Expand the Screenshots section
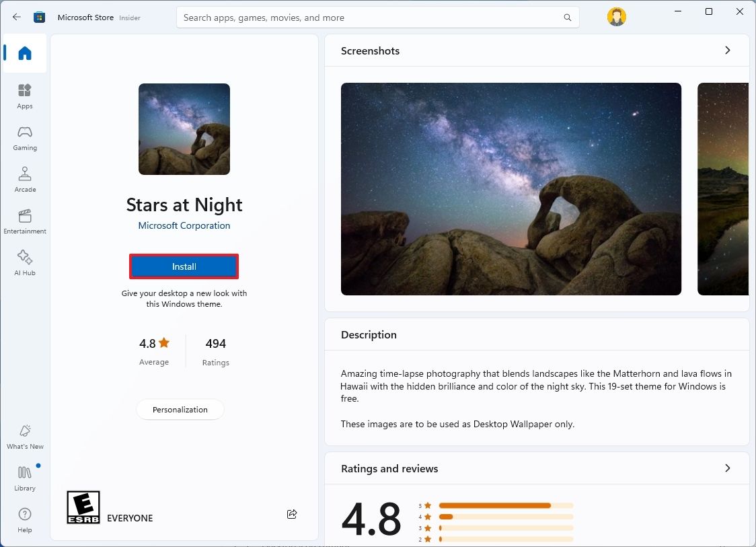Image resolution: width=756 pixels, height=547 pixels. pyautogui.click(x=727, y=50)
